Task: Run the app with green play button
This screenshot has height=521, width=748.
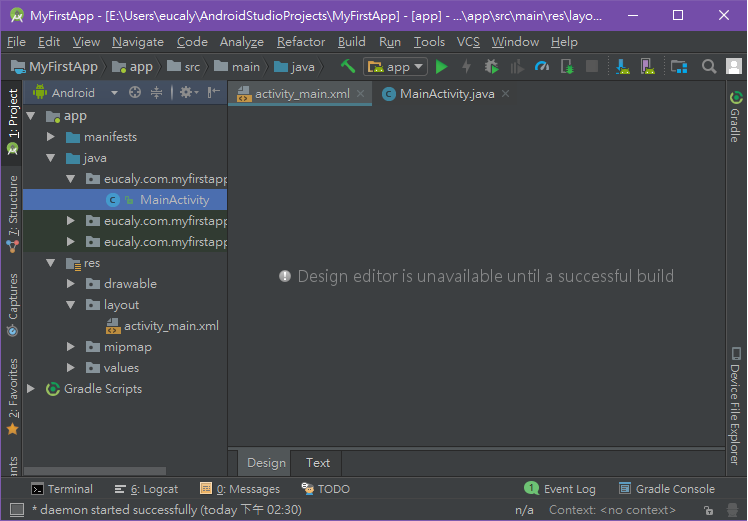Action: click(442, 67)
